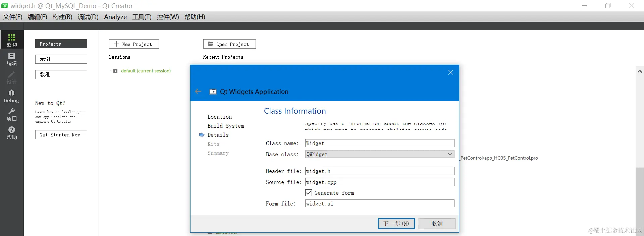Viewport: 644px width, 236px height.
Task: Open the 构建(B) menu
Action: (62, 17)
